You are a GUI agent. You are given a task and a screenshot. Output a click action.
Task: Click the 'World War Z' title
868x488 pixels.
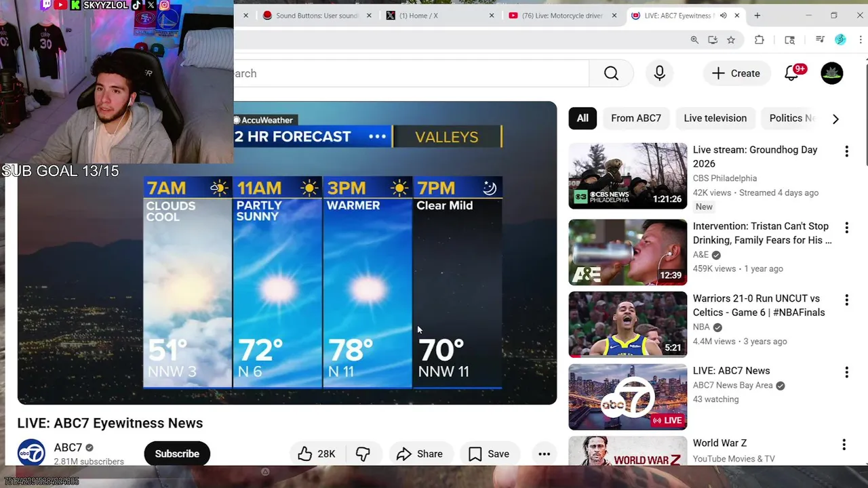719,443
